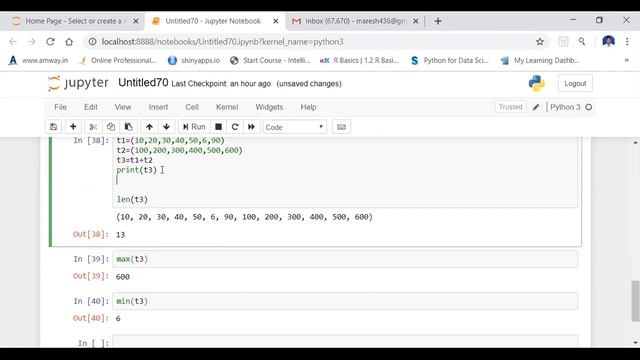This screenshot has width=640, height=360.
Task: Click code in cell In [38]
Action: [x=345, y=172]
